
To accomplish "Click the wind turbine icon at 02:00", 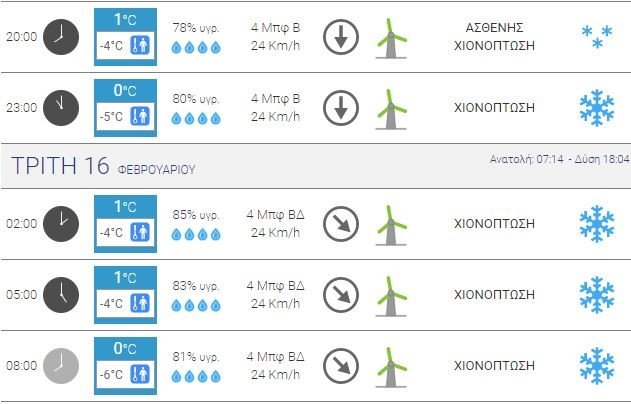I will tap(392, 225).
